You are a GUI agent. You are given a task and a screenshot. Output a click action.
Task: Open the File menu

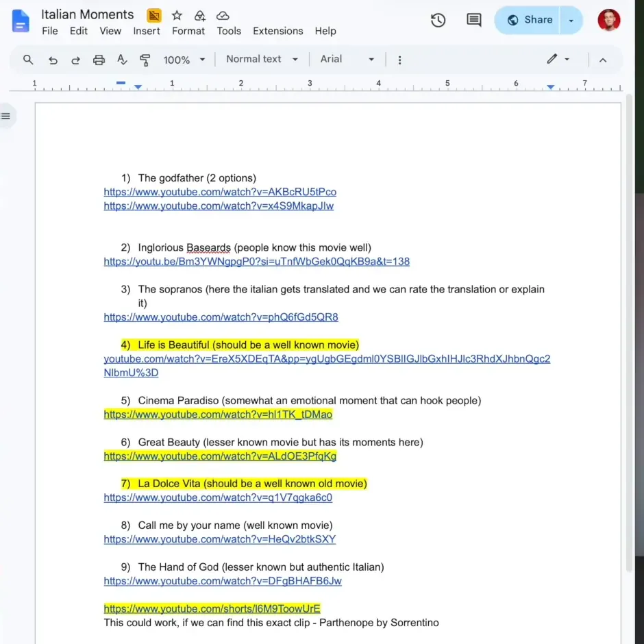50,32
